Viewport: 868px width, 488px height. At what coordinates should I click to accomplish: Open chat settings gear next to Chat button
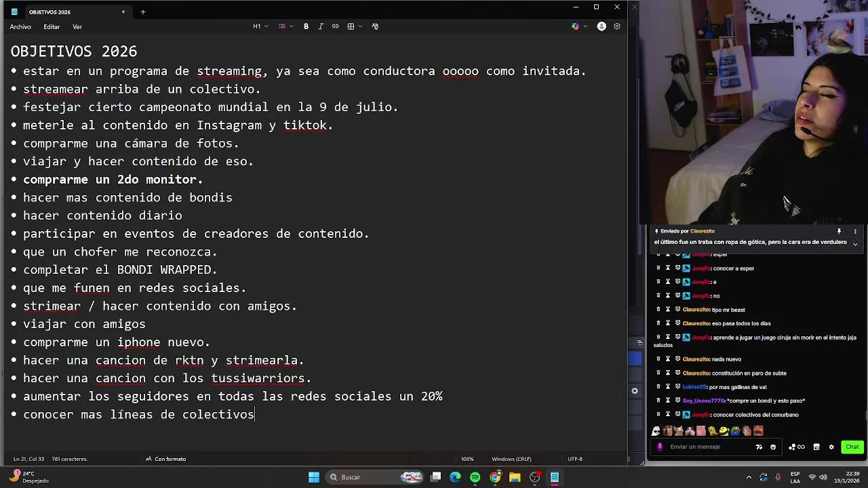[831, 447]
